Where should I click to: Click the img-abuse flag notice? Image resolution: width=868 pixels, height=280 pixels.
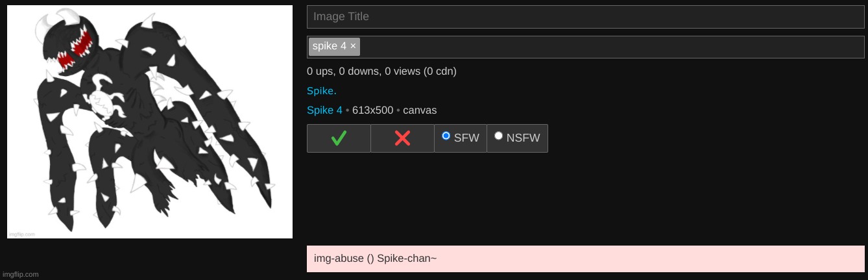click(586, 259)
